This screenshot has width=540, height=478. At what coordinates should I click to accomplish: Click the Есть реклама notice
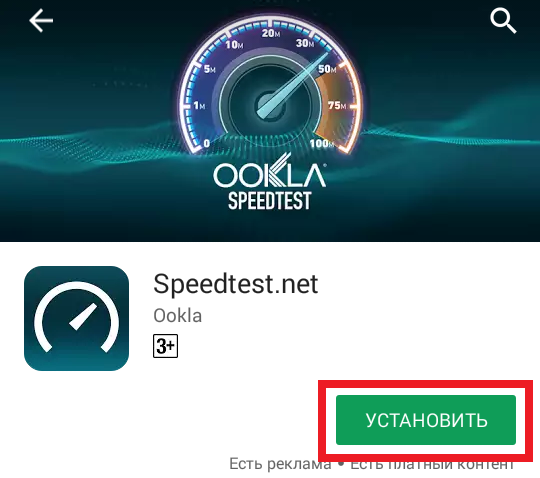(280, 464)
